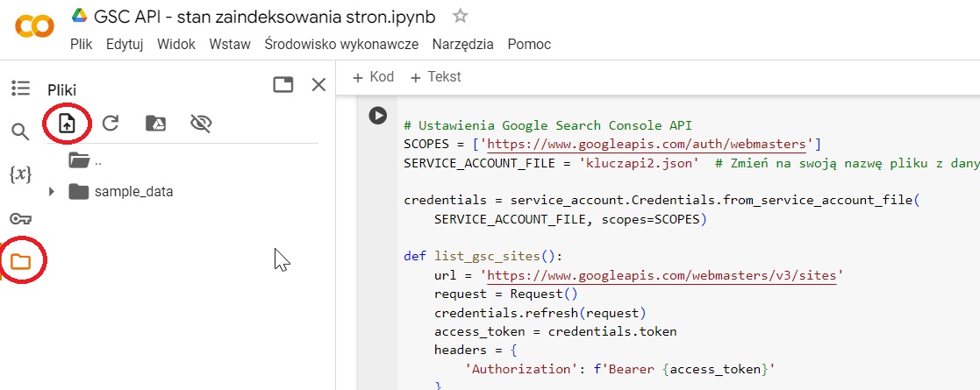
Task: Open the files folder sidebar icon
Action: point(21,261)
